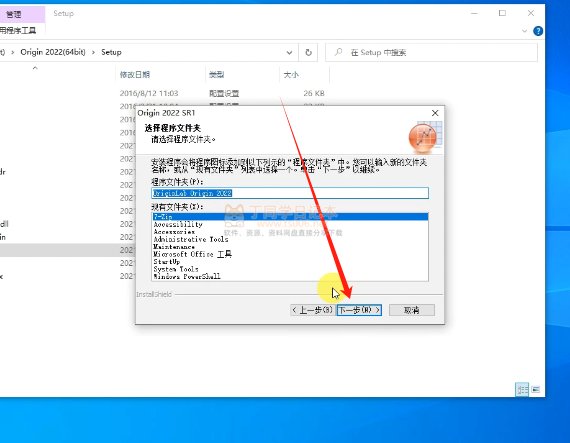
Task: Click Setup in Explorer address breadcrumb
Action: 111,52
